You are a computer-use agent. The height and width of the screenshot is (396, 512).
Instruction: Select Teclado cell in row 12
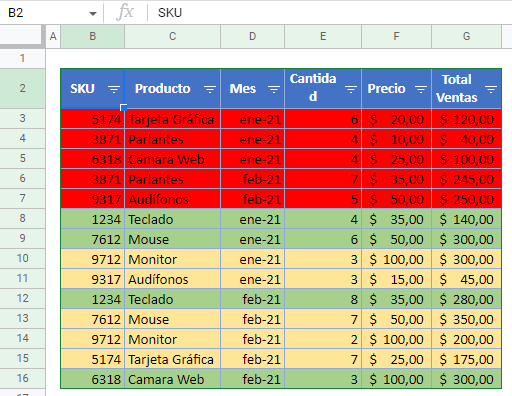click(x=172, y=299)
